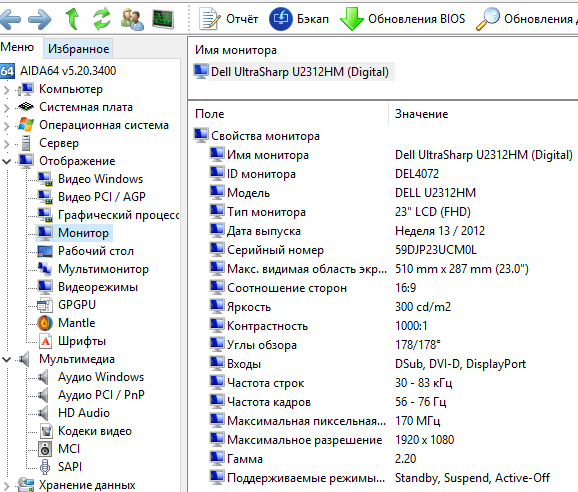Screen dimensions: 578x492
Task: Open the Графический процессор page
Action: 118,215
